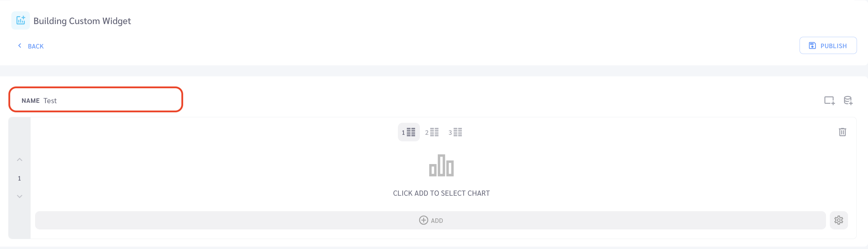Click the row number 1 label

pos(20,178)
